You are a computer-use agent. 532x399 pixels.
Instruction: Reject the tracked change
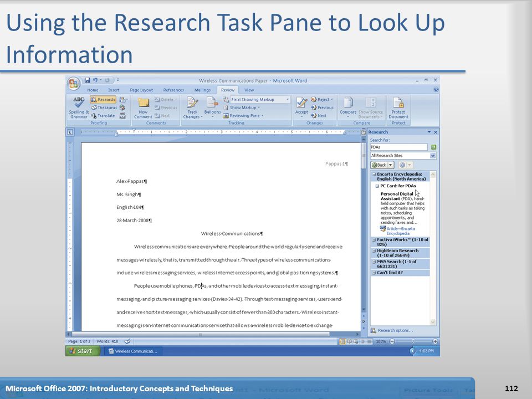[x=321, y=99]
